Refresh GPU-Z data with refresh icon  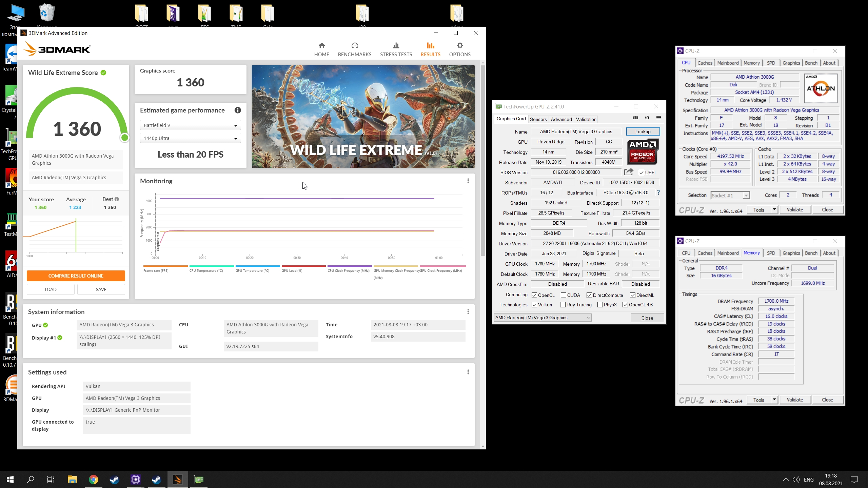(x=647, y=118)
